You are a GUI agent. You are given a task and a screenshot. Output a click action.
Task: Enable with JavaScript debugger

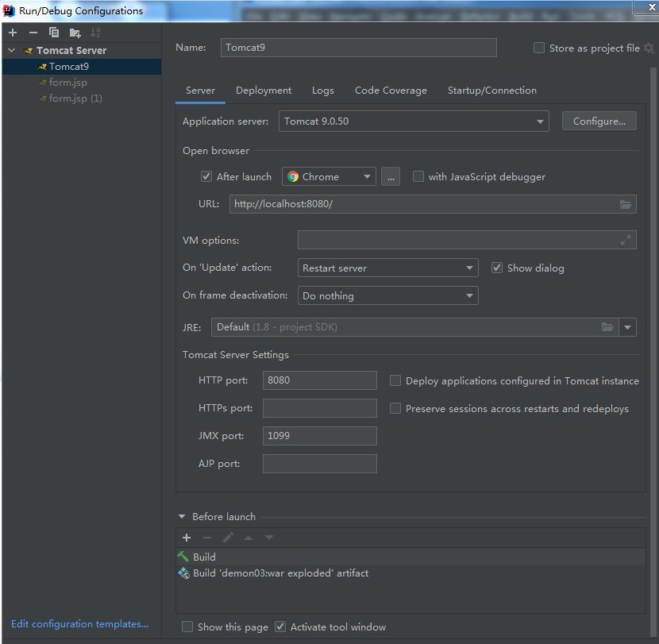coord(418,176)
